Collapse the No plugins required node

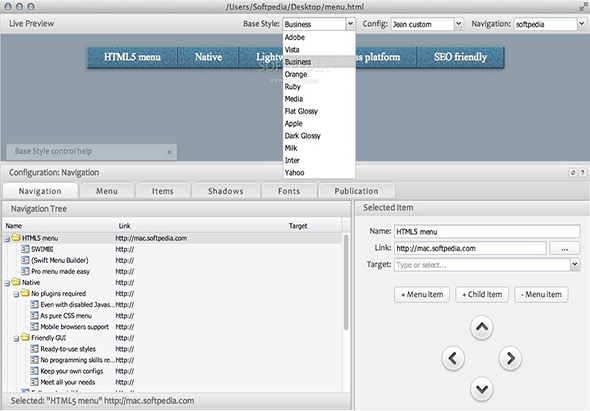pos(16,294)
